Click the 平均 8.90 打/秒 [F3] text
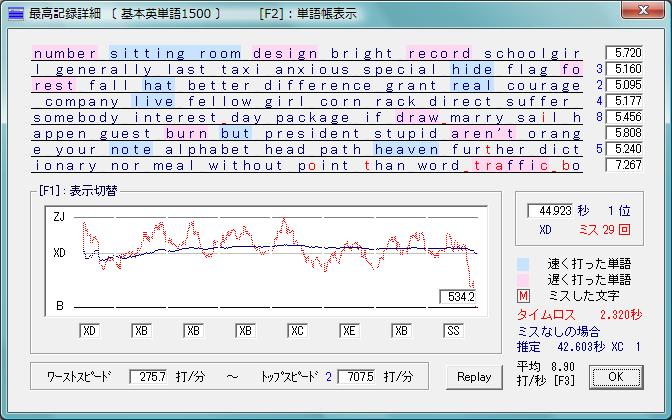Viewport: 672px width, 420px height. (546, 373)
